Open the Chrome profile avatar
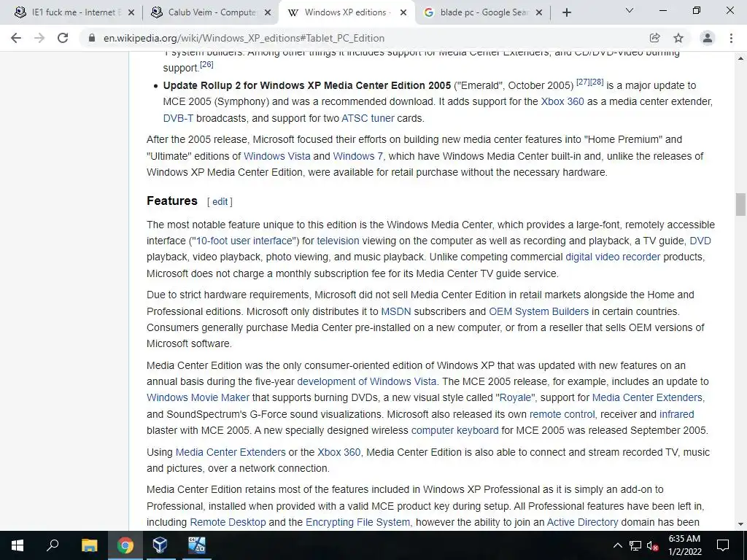747x560 pixels. [708, 38]
